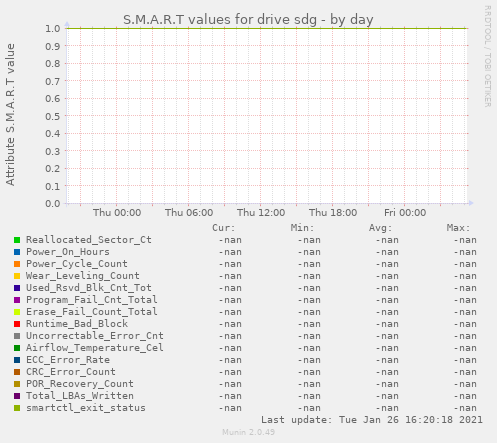Click the olive smartctl_exit_status legend swatch
This screenshot has height=443, width=497.
coord(17,408)
